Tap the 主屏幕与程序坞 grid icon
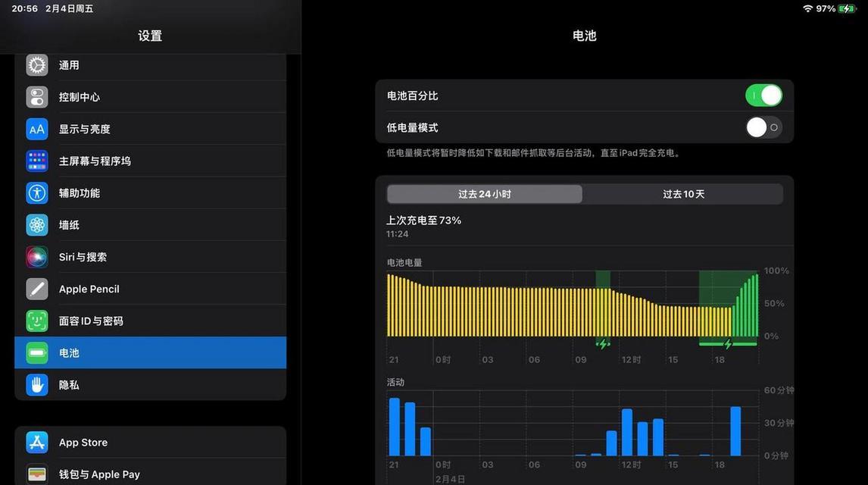 37,161
